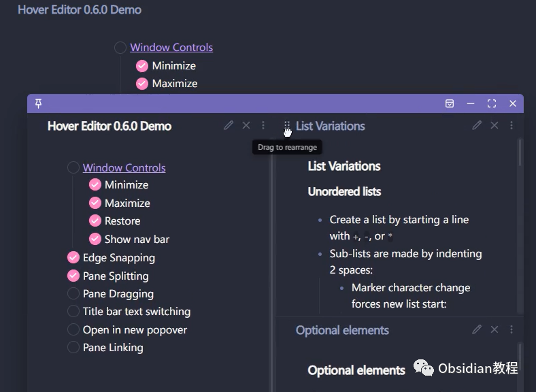Screen dimensions: 536x392
Task: Pin the hover editor popover
Action: click(x=38, y=103)
